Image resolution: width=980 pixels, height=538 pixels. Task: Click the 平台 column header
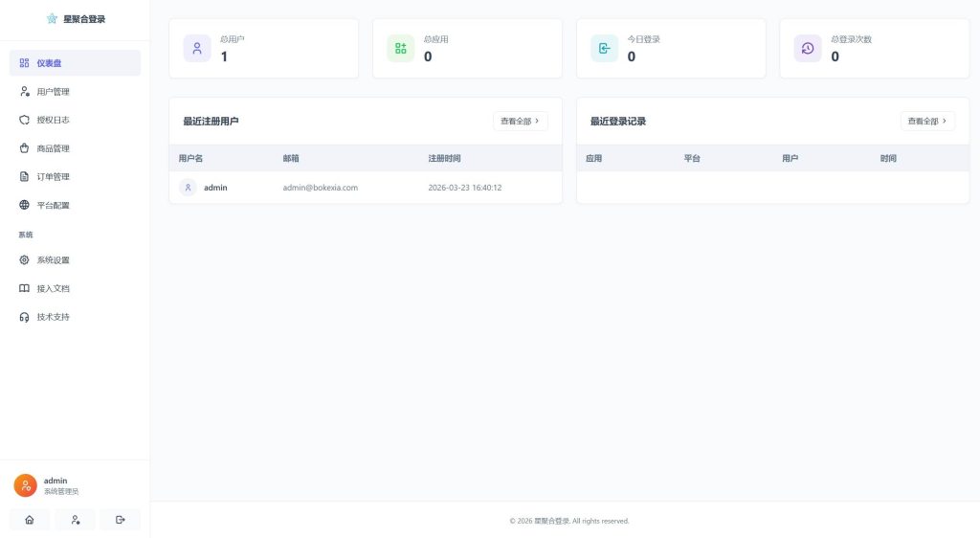692,159
